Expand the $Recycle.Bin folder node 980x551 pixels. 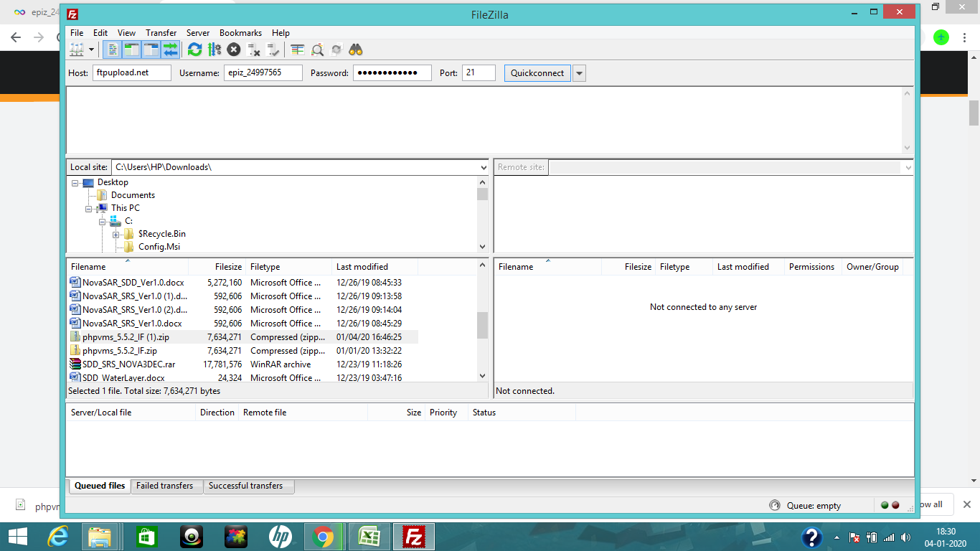(116, 235)
